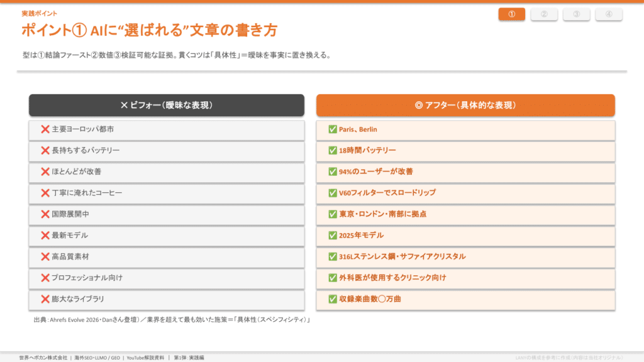The height and width of the screenshot is (362, 644).
Task: Click the green check beside 316Lステンレス鋼
Action: pyautogui.click(x=333, y=256)
